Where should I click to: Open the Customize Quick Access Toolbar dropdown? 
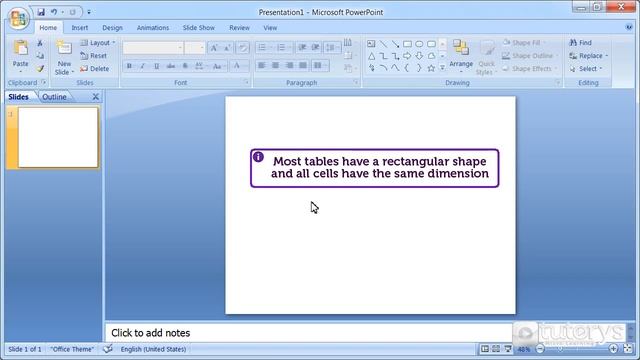tap(89, 12)
